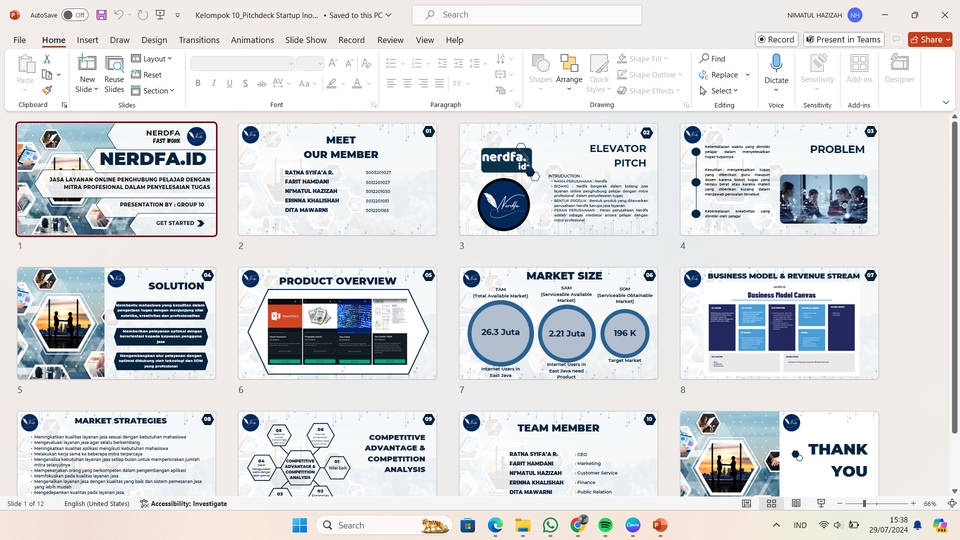Screen dimensions: 960x540
Task: Click the Find magnifier button
Action: tap(713, 59)
